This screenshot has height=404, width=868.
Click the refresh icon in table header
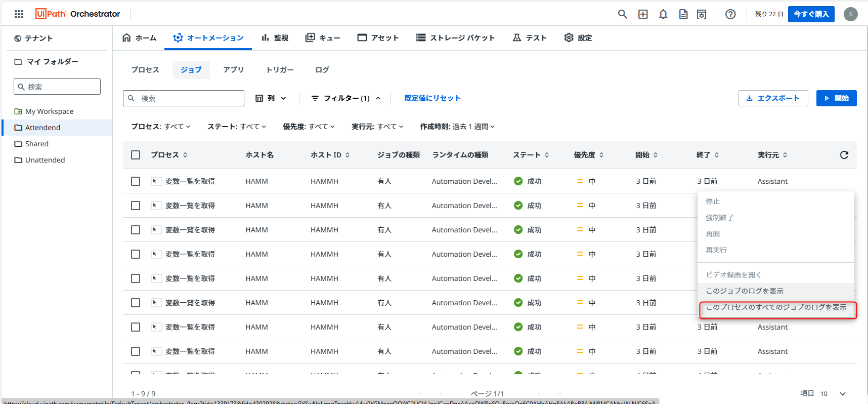[x=844, y=155]
